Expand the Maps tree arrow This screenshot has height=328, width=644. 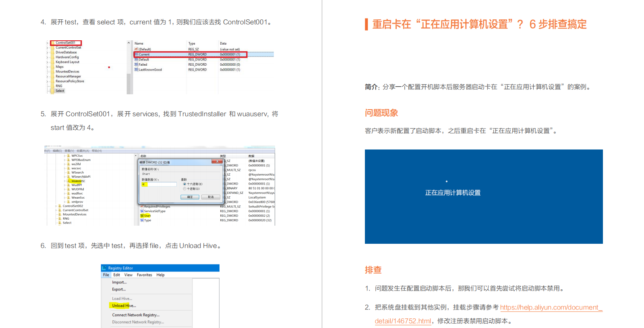47,67
